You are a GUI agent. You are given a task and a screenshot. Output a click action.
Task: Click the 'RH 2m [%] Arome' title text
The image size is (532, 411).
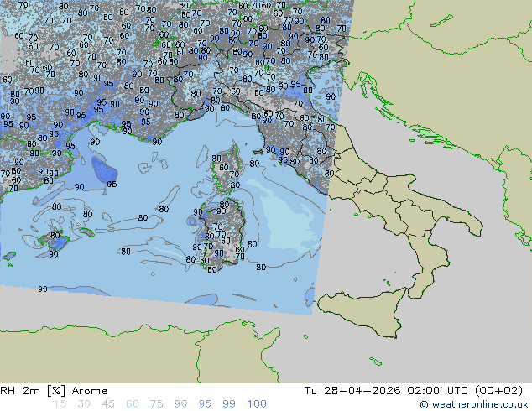click(54, 391)
